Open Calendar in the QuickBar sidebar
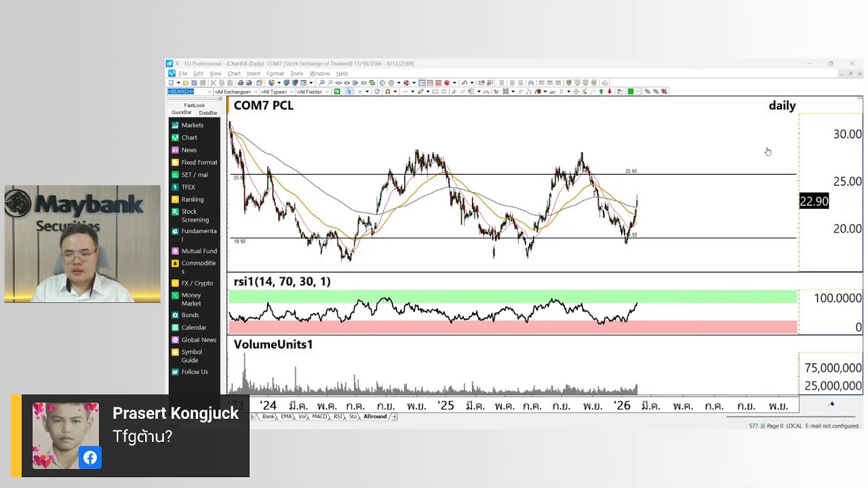 tap(195, 327)
